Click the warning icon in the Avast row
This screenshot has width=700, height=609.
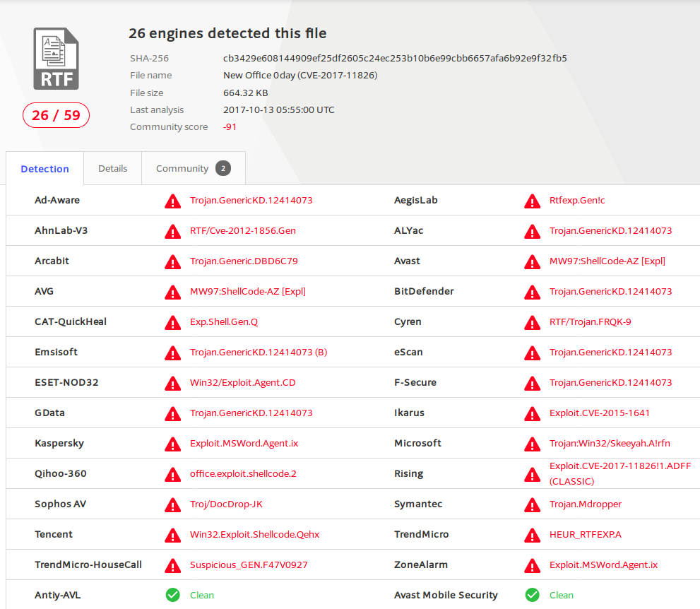[532, 261]
